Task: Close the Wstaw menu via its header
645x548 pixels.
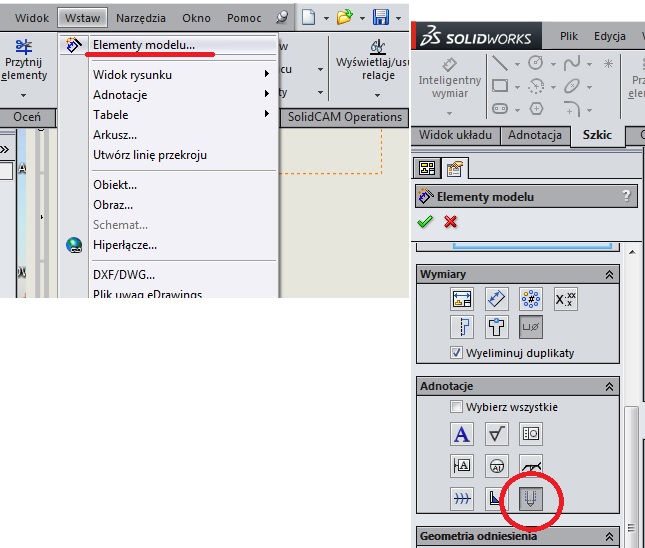Action: [82, 18]
